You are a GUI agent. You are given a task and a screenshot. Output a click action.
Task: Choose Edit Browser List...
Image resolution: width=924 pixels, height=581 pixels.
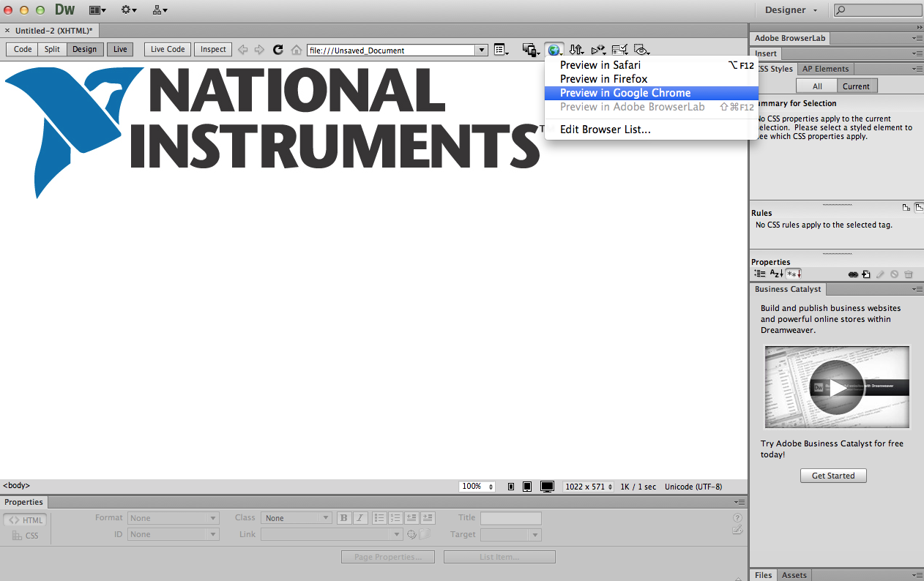(x=652, y=130)
